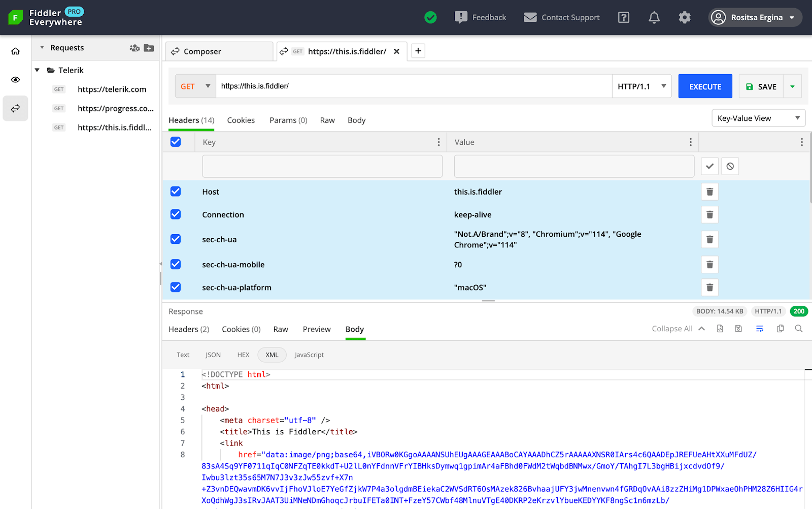Click the new folder icon in Requests

[x=149, y=48]
